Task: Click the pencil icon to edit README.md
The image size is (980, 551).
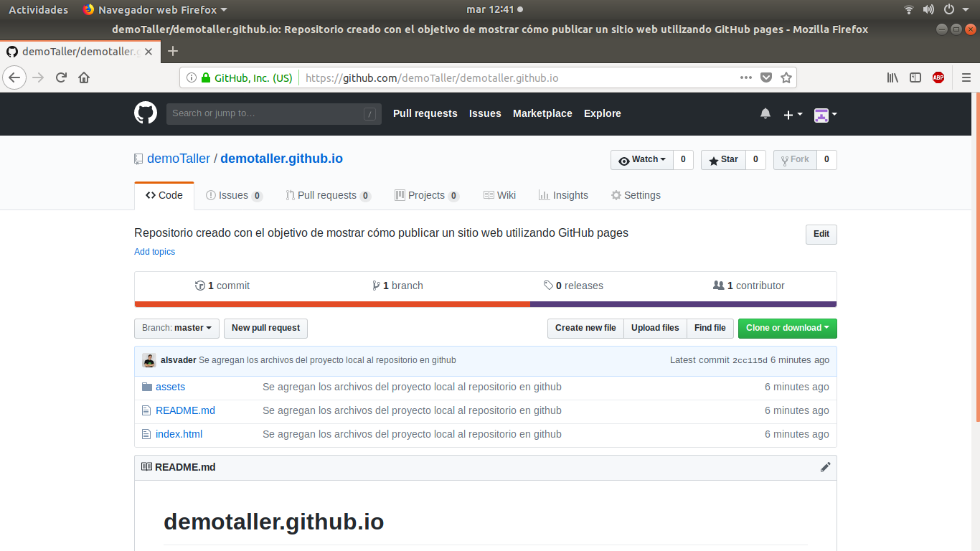Action: 825,466
